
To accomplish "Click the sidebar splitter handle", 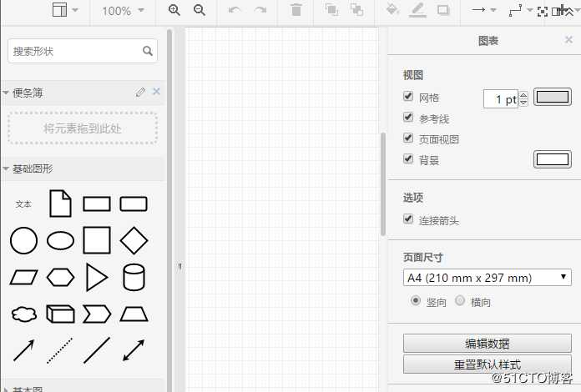I will (x=179, y=267).
